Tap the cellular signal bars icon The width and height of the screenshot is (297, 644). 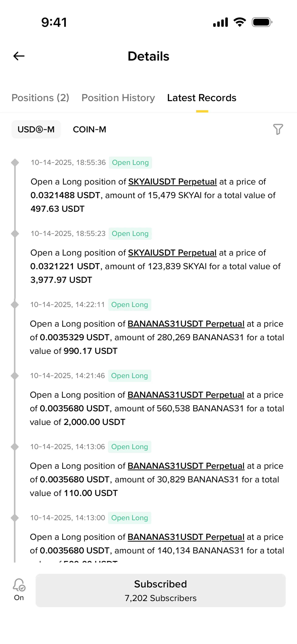tap(220, 22)
